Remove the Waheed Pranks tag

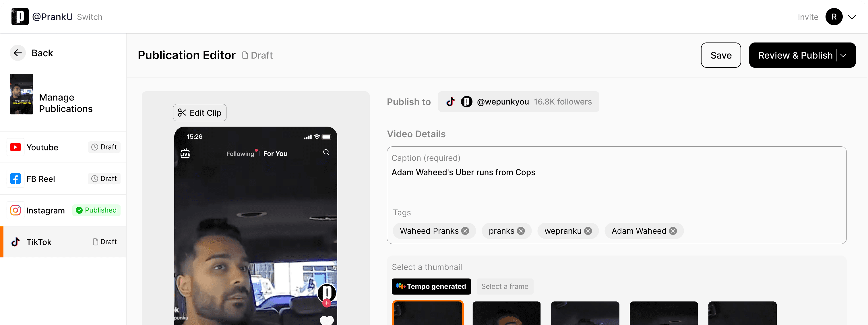(465, 231)
